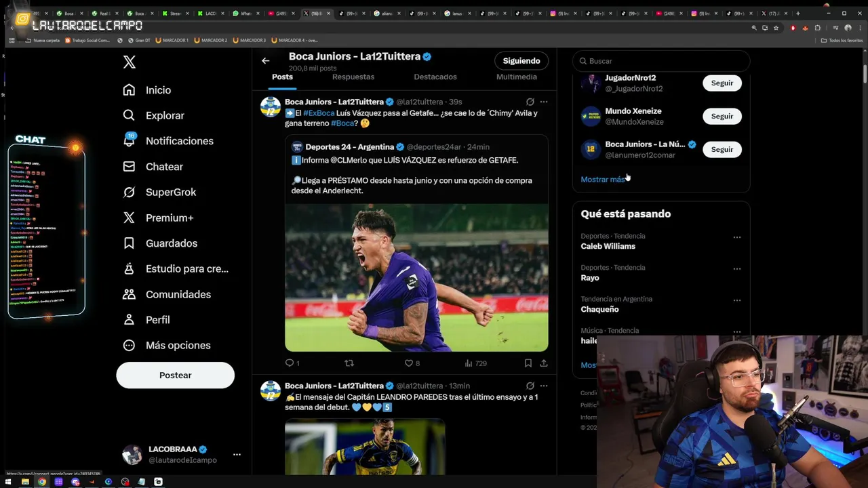Image resolution: width=868 pixels, height=488 pixels.
Task: Open the Todos los favoritos folder
Action: 842,40
